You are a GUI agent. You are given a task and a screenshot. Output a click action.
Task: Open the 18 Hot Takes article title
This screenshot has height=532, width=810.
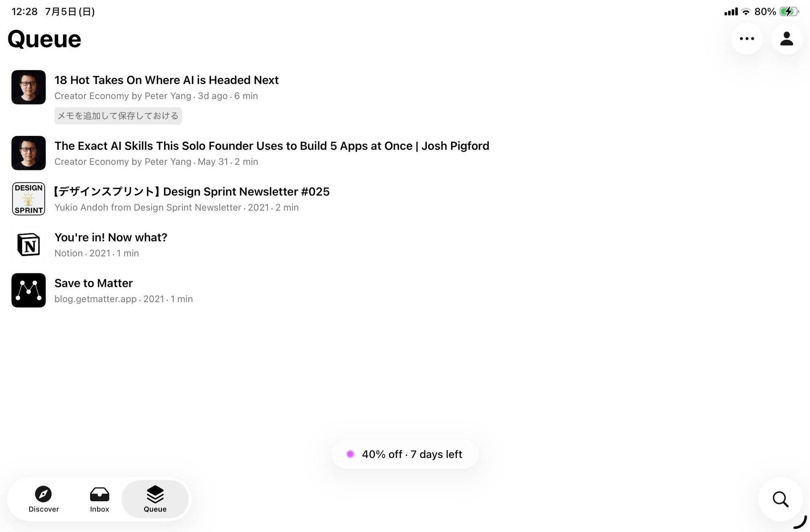point(167,80)
